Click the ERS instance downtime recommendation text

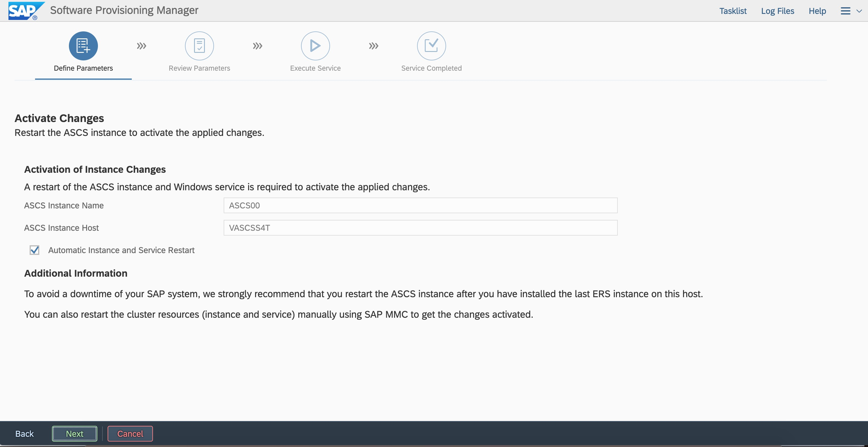tap(364, 294)
